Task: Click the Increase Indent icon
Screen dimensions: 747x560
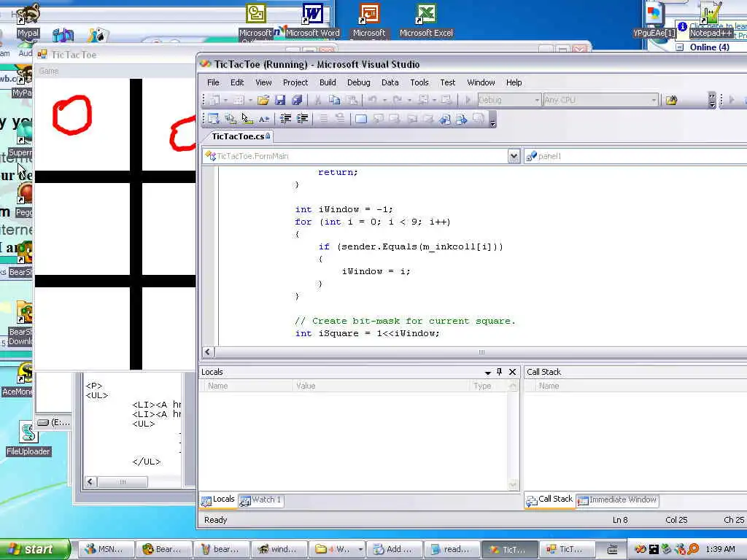Action: [303, 119]
